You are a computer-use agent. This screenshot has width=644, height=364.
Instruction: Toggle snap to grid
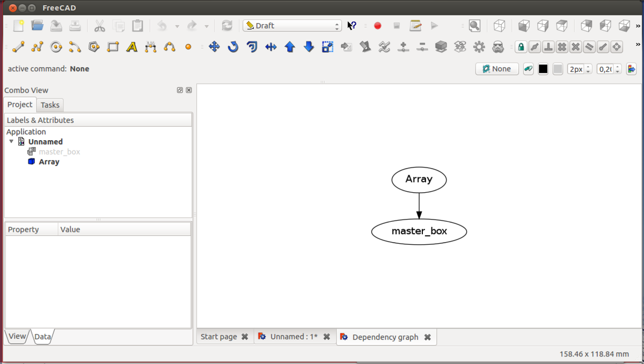[562, 47]
